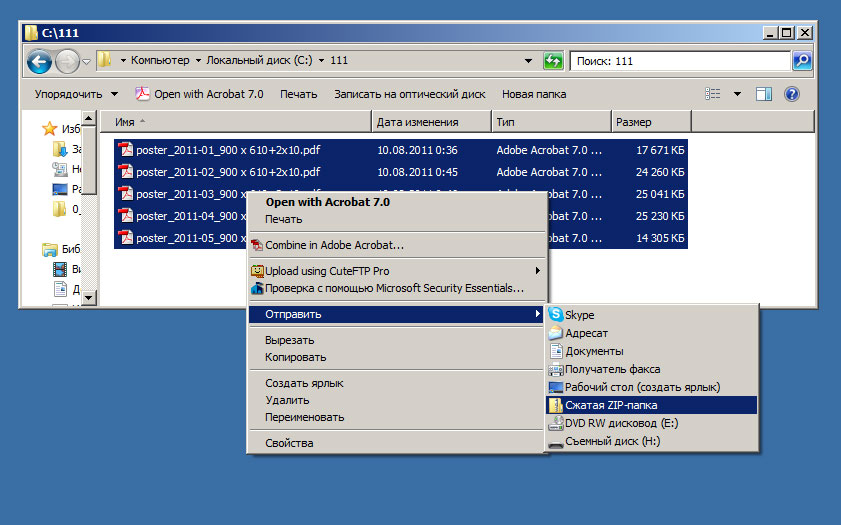
Task: Open the address bar history dropdown
Action: pos(528,61)
